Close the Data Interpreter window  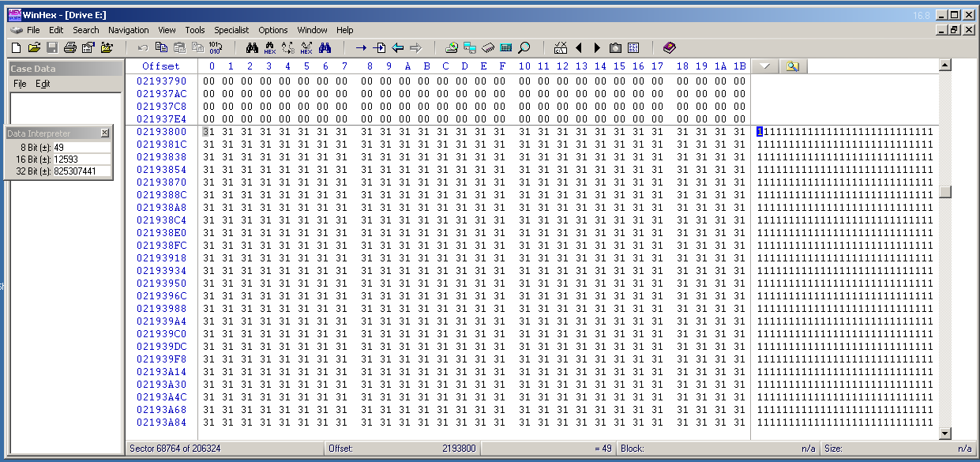tap(105, 133)
